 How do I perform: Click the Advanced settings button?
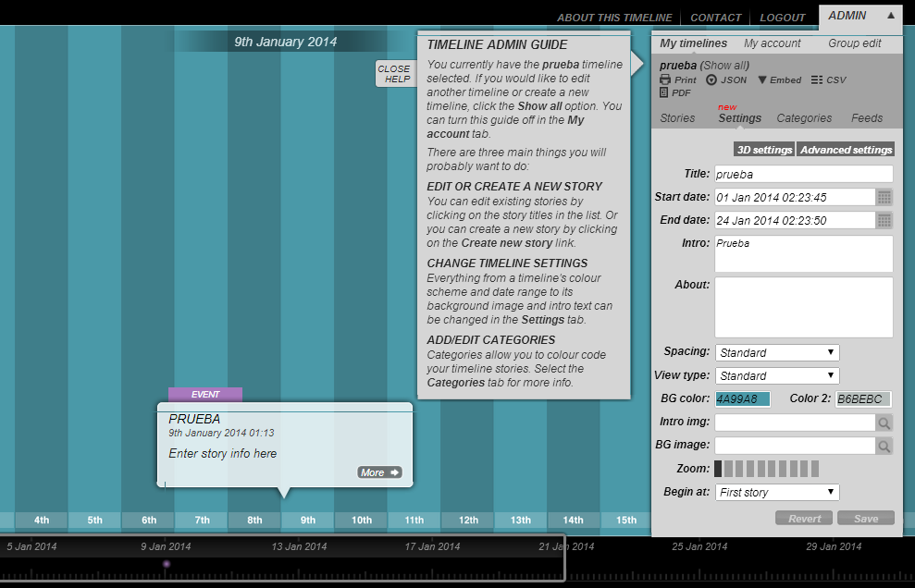pyautogui.click(x=846, y=150)
